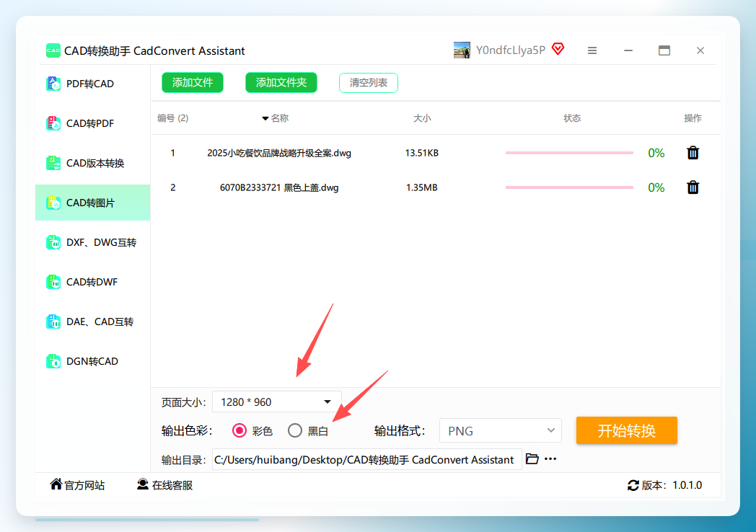Click the CAD版本转换 sidebar icon
The height and width of the screenshot is (532, 756).
[x=53, y=163]
